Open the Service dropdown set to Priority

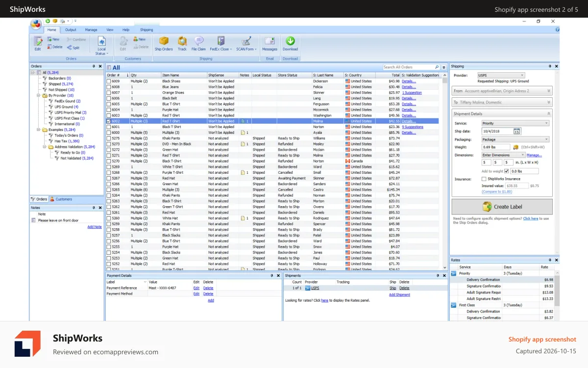[x=515, y=124]
